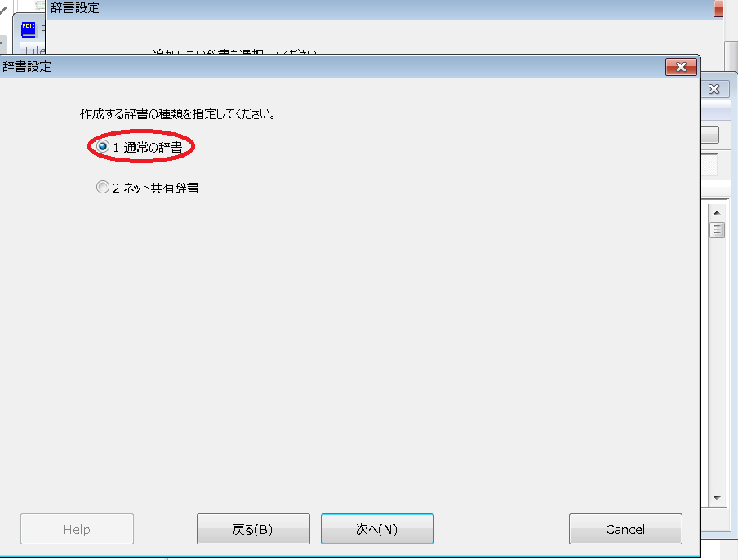Select the ネット共有辞書 radio button
This screenshot has height=560, width=738.
(x=103, y=187)
